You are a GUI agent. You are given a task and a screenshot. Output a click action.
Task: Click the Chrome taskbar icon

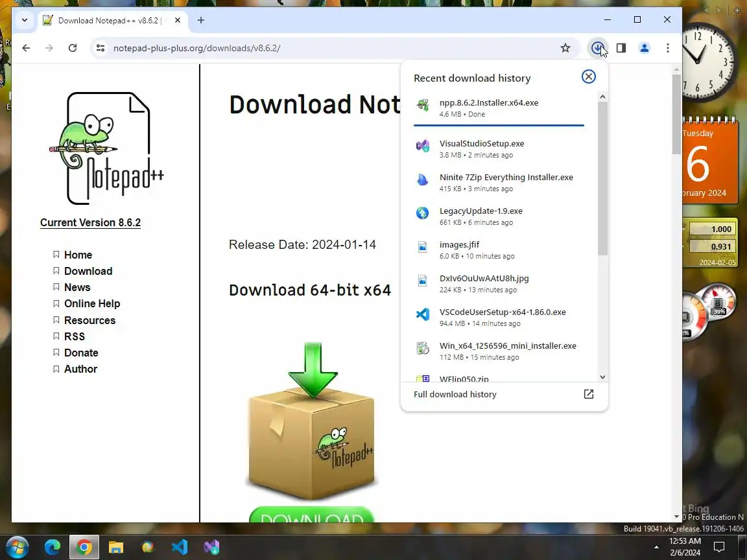tap(84, 547)
